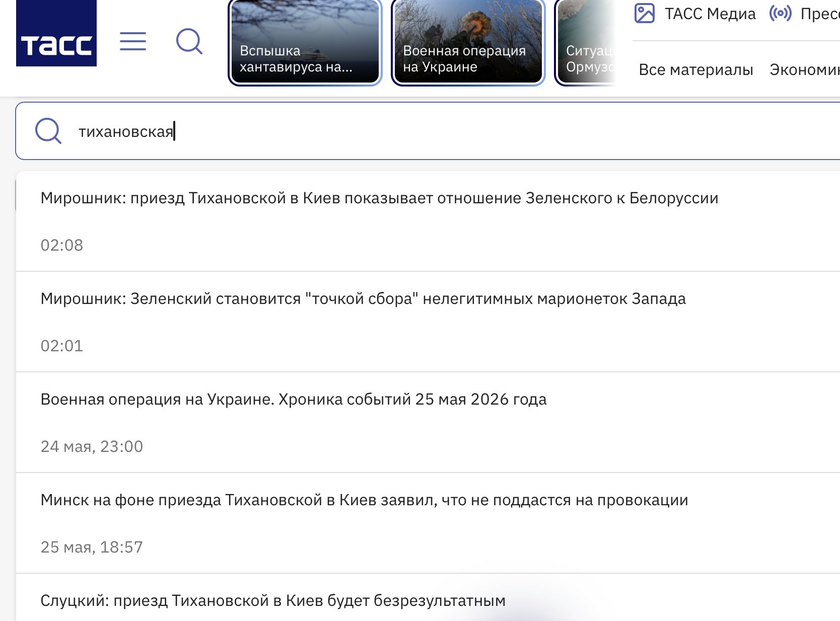Open the Ситуация Ормуз story card
Viewport: 840px width, 621px height.
[x=585, y=42]
